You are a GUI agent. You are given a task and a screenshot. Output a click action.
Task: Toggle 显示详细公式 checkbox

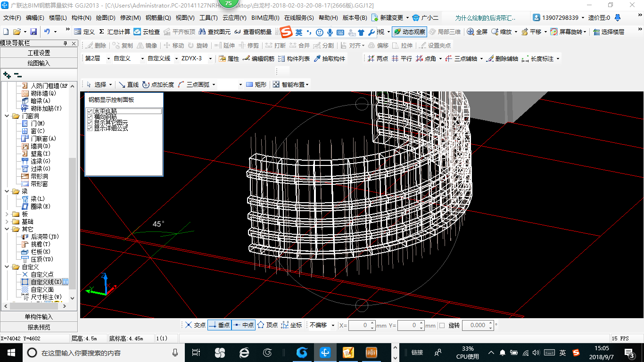[x=90, y=128]
